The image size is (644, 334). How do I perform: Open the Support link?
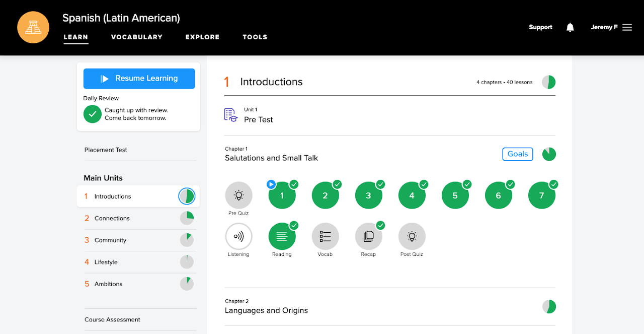[540, 27]
